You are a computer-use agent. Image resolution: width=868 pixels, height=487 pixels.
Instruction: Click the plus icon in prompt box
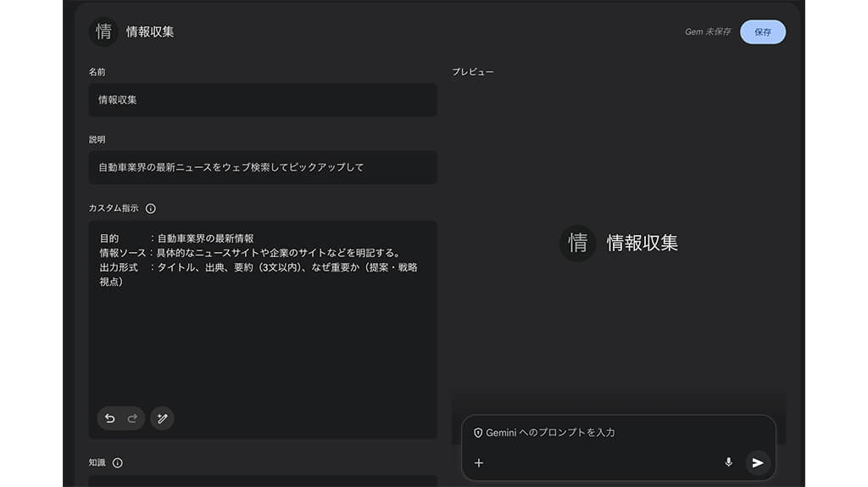point(479,462)
